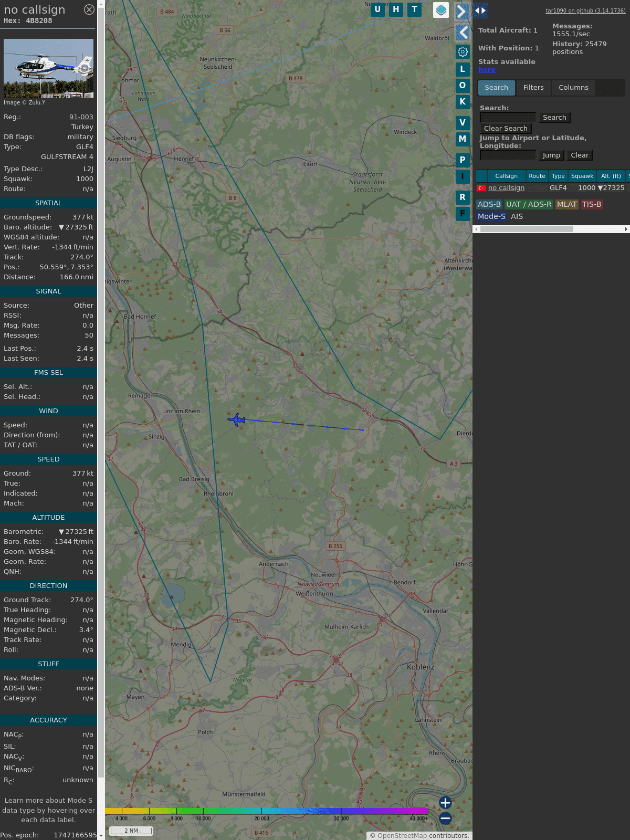Sort table by Type column

tap(558, 176)
